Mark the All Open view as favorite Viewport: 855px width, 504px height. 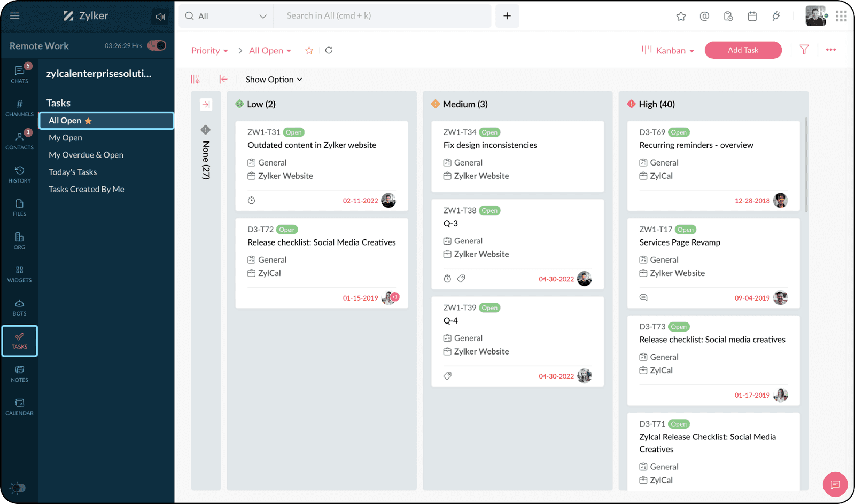309,51
